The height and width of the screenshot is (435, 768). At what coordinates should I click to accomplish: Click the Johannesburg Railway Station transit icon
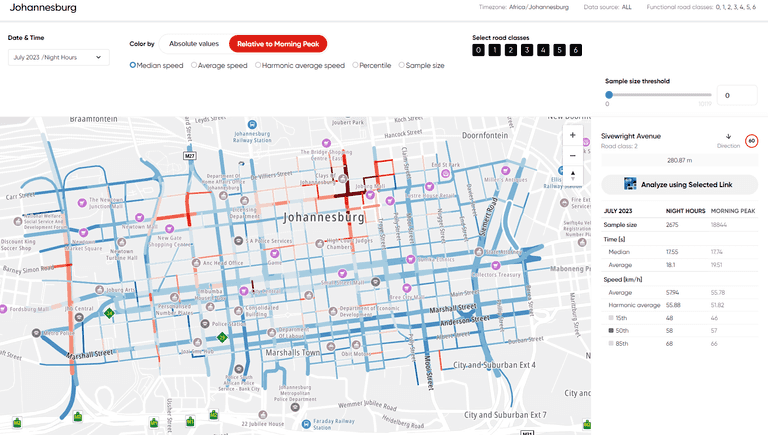[253, 128]
